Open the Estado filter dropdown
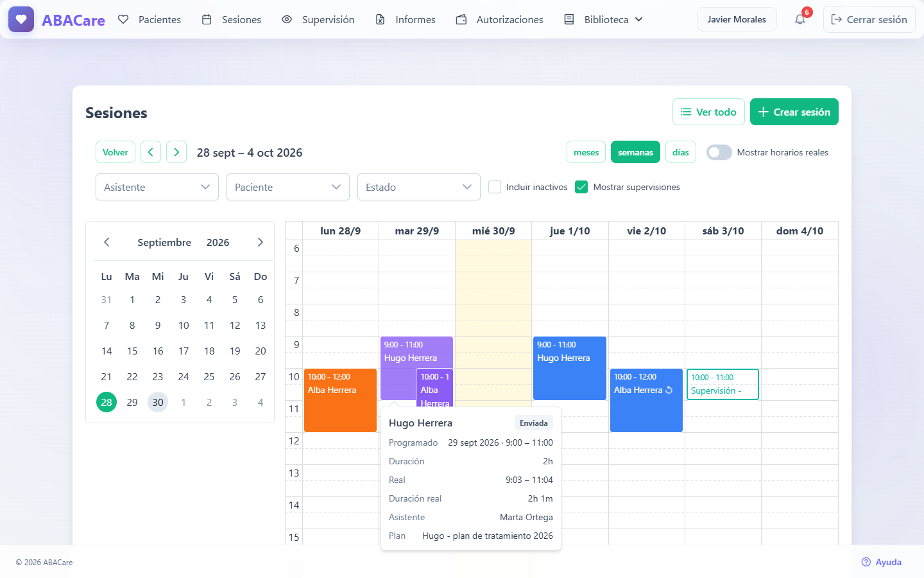Image resolution: width=924 pixels, height=578 pixels. tap(419, 187)
